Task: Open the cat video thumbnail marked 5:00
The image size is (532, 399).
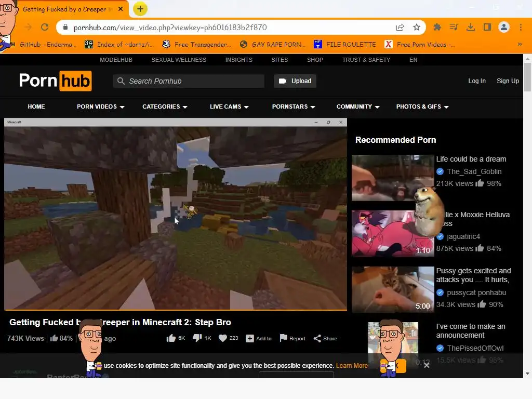Action: pos(393,289)
